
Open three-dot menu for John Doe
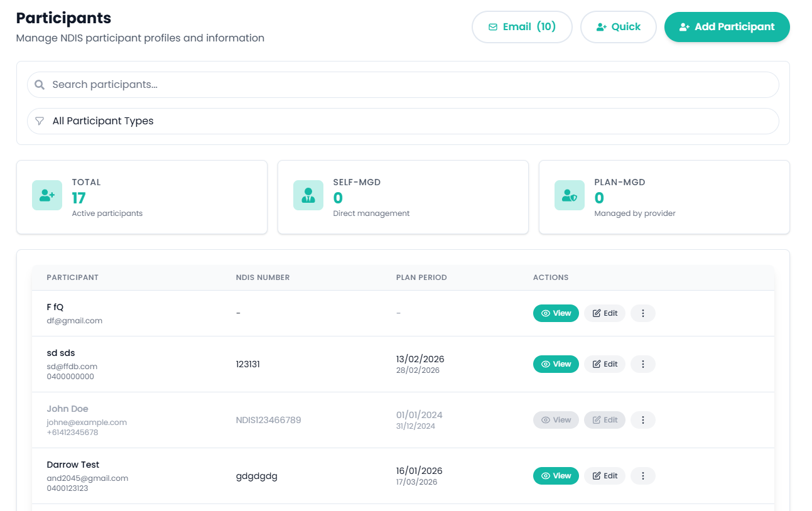(642, 420)
